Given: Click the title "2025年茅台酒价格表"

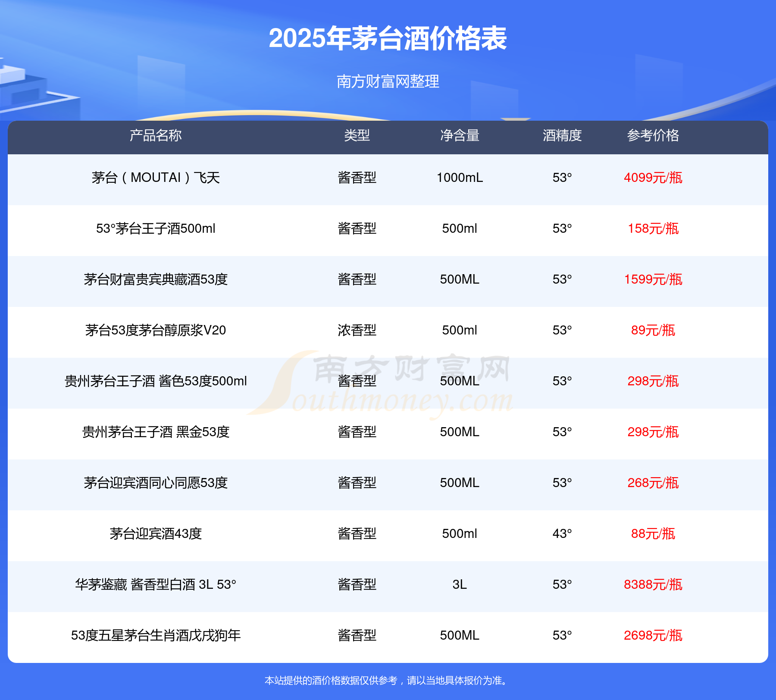Looking at the screenshot, I should 388,38.
